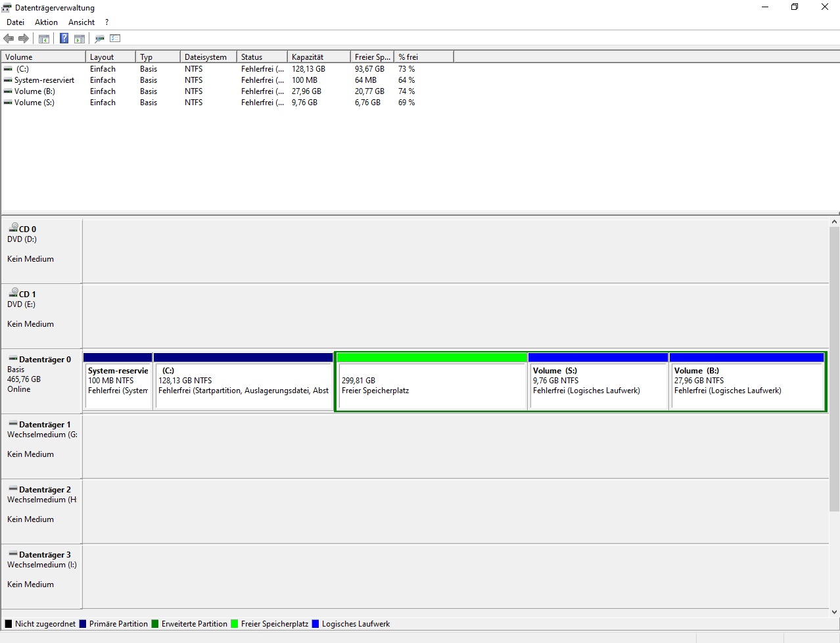Click the drive icon of the (C:) volume row
The width and height of the screenshot is (840, 643).
8,68
